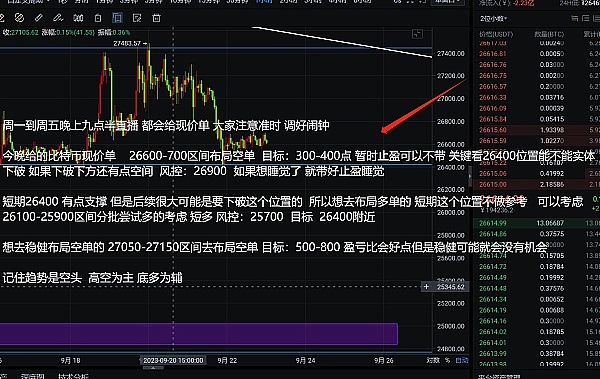Select buy order at price 26614.02

(x=536, y=332)
